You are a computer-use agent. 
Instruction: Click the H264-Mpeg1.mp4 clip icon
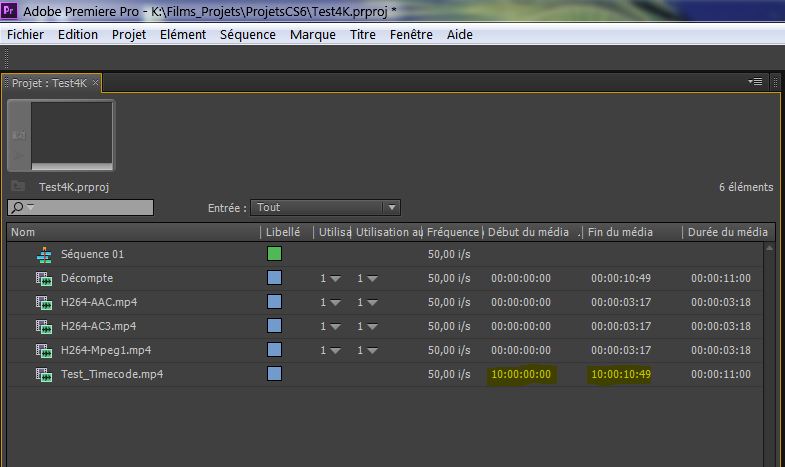pos(44,351)
